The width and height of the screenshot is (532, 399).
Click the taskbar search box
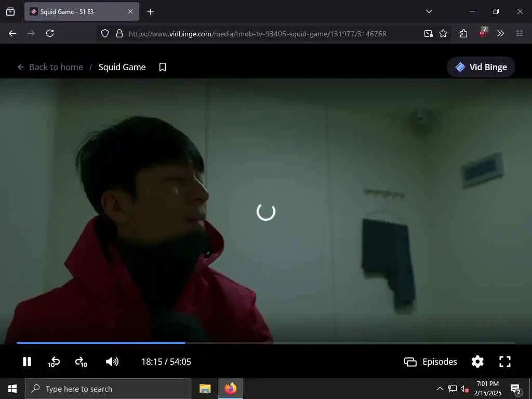(x=108, y=389)
